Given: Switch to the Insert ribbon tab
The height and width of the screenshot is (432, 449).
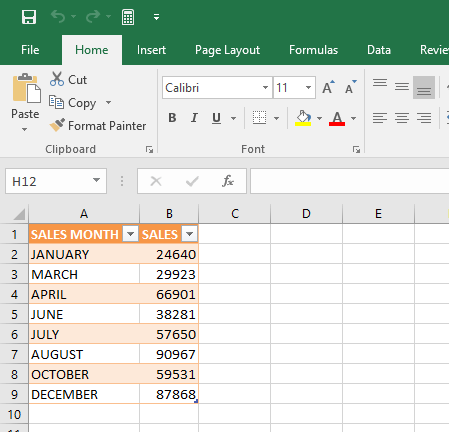Looking at the screenshot, I should pos(151,50).
